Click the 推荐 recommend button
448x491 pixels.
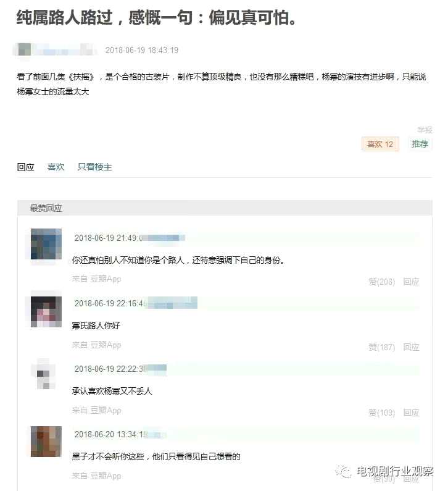[x=420, y=144]
